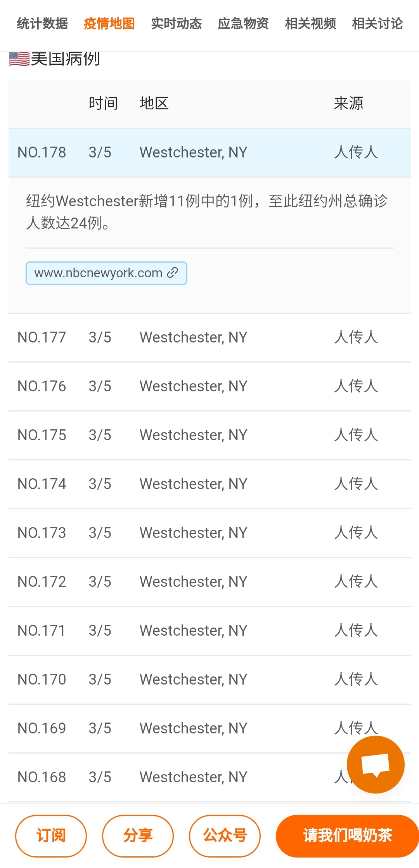Open the orange chat bubble button
The height and width of the screenshot is (868, 419).
pos(376,764)
